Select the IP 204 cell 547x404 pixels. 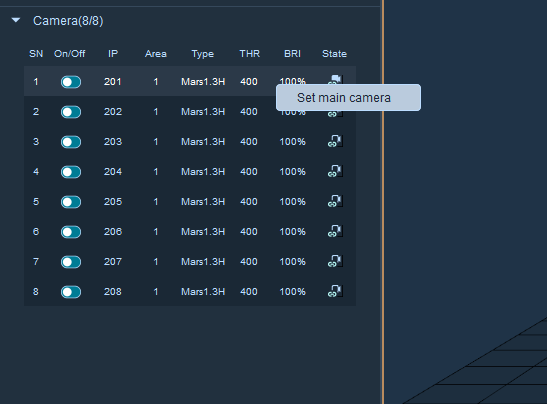pos(113,172)
